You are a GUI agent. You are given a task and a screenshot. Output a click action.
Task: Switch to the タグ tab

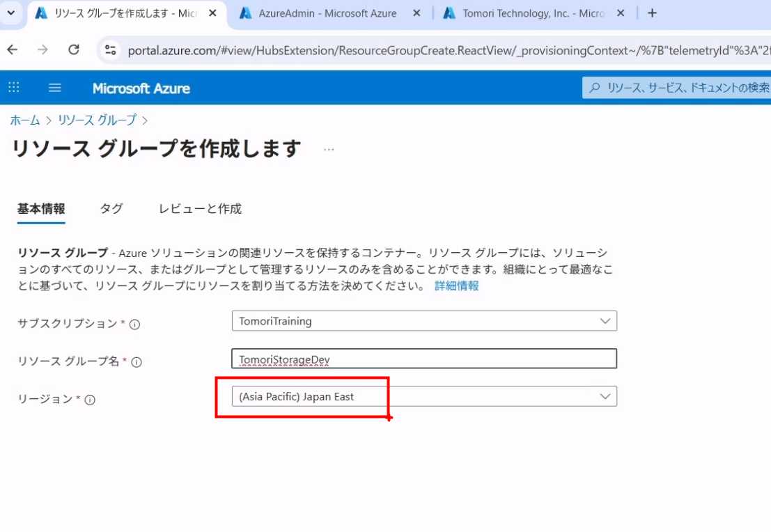[111, 209]
